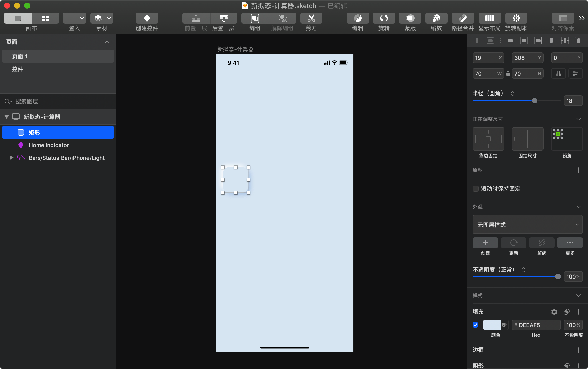
Task: Enable 滚动时保持固定 checkbox
Action: [x=475, y=189]
